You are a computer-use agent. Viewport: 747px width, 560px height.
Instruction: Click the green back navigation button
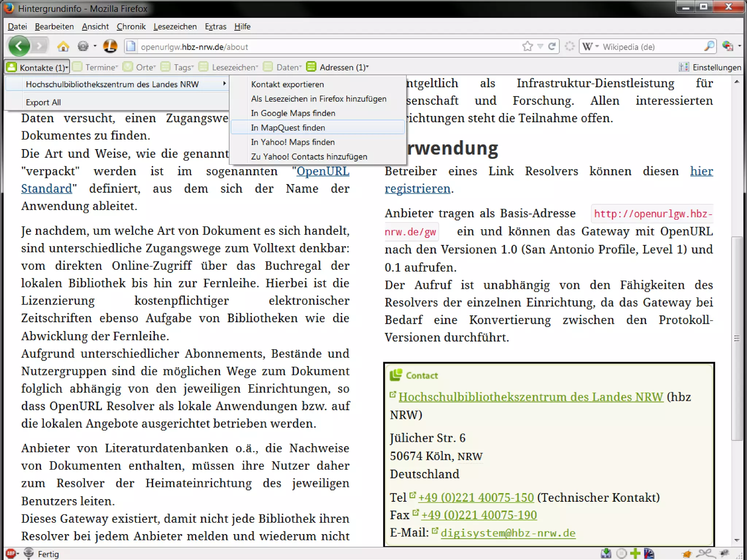coord(19,46)
